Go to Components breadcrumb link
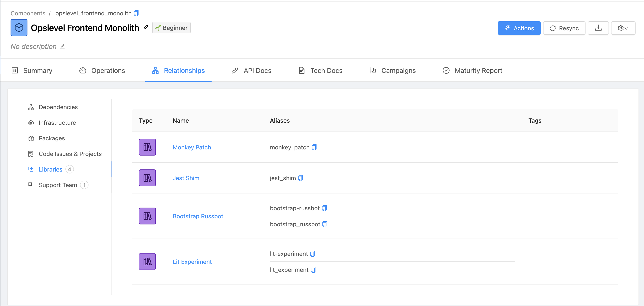The height and width of the screenshot is (306, 644). [28, 13]
